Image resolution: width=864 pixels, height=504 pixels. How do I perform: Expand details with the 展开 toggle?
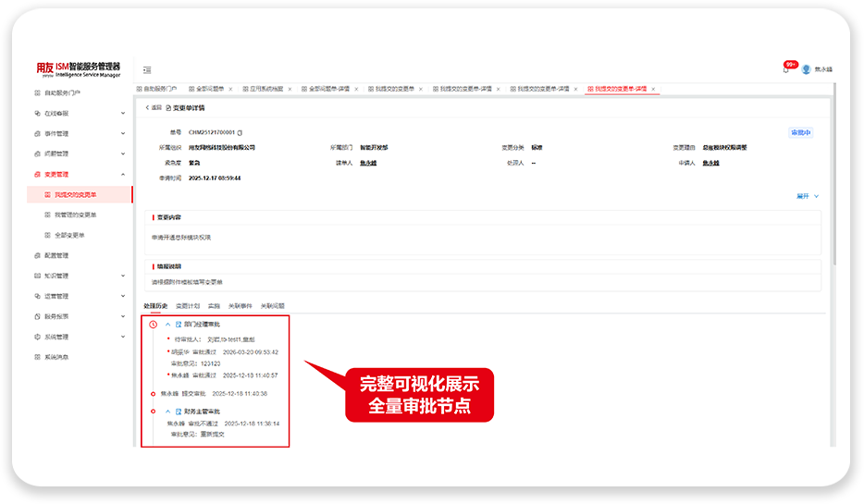(808, 196)
